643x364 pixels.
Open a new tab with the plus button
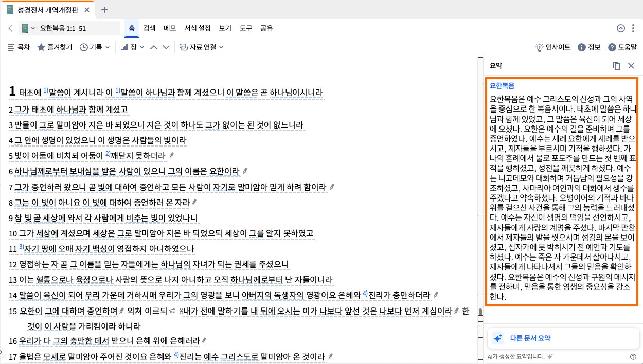[x=104, y=9]
